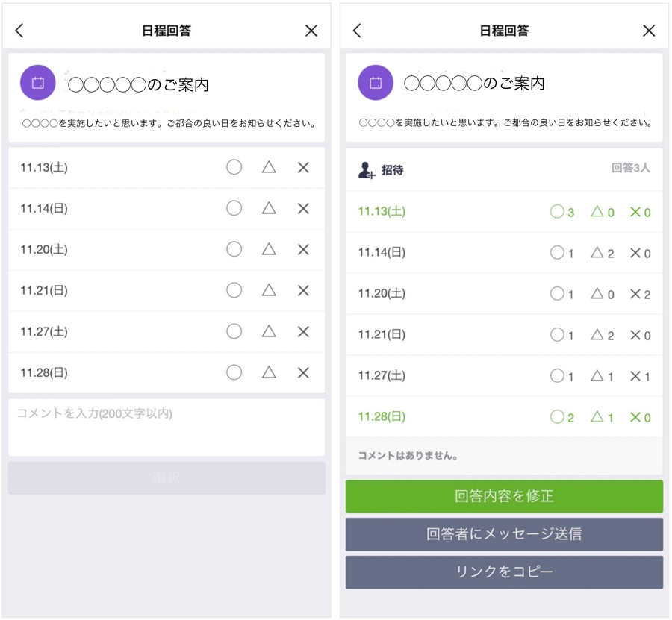Tap purple calendar icon on right screen
The width and height of the screenshot is (672, 620).
[376, 83]
